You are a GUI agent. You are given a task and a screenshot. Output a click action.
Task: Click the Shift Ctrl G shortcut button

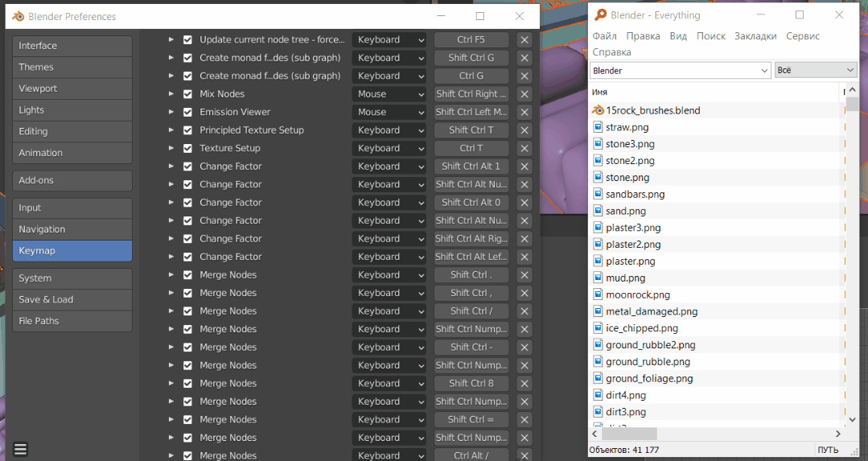[471, 58]
